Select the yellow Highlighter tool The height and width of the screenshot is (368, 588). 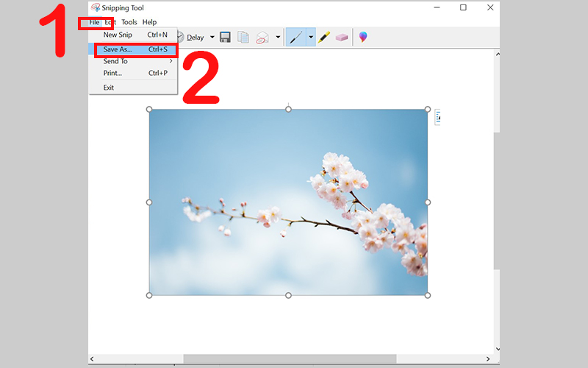tap(323, 38)
